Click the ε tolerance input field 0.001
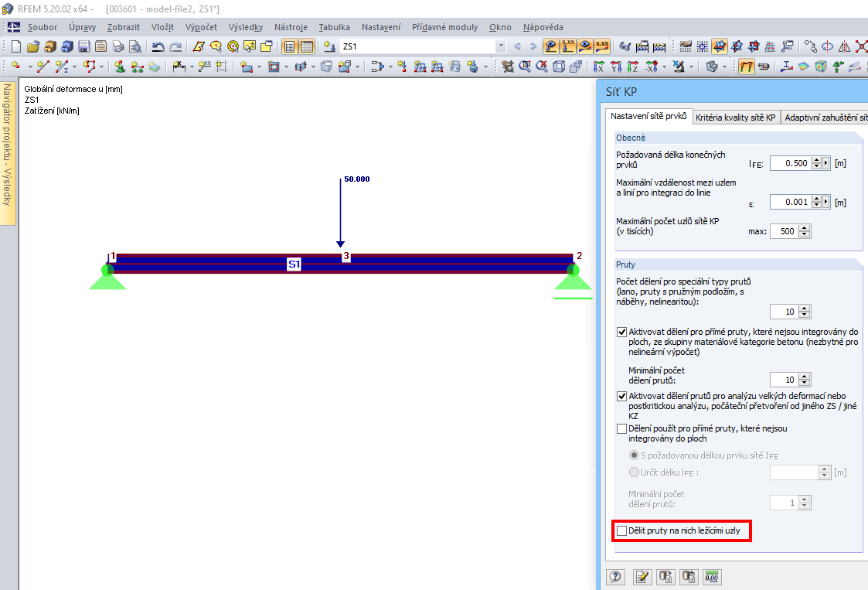 point(791,202)
